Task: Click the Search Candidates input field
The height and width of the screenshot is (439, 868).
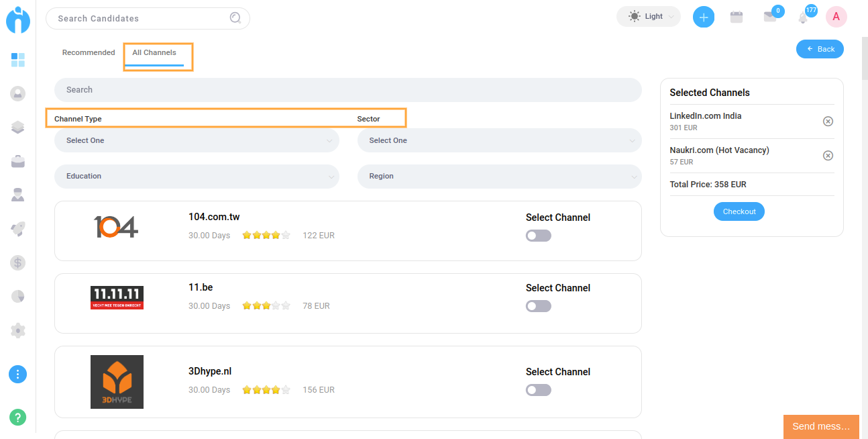Action: coord(141,19)
